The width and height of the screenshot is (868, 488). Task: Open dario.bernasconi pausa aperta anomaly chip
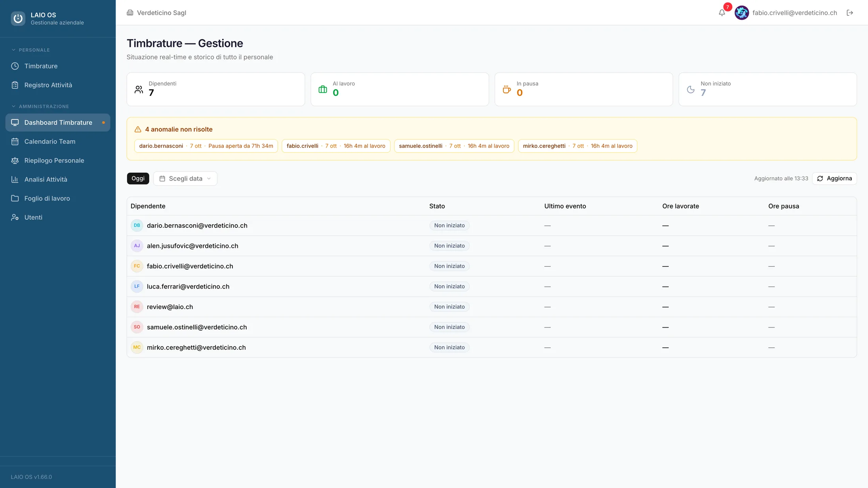click(206, 146)
